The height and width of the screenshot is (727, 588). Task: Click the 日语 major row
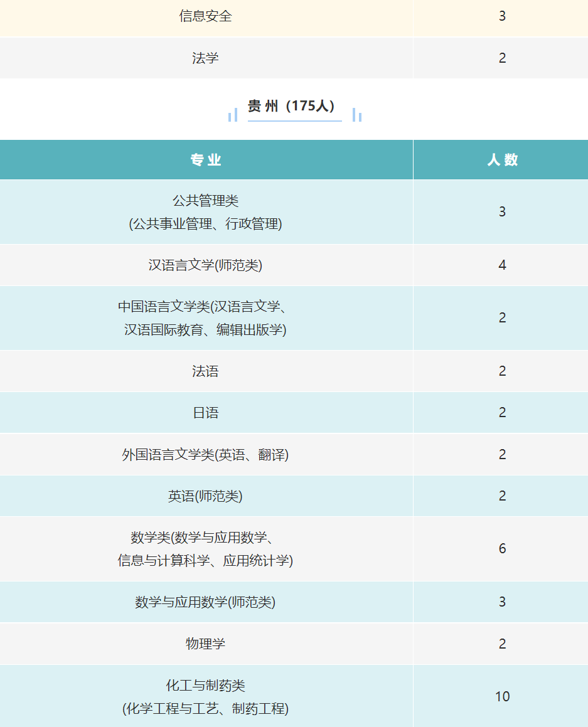coord(294,413)
